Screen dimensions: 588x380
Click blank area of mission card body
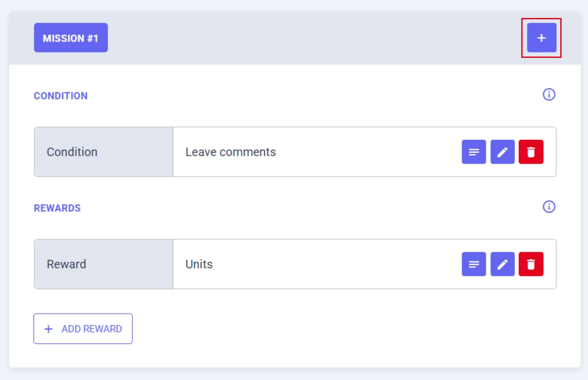tap(306, 330)
